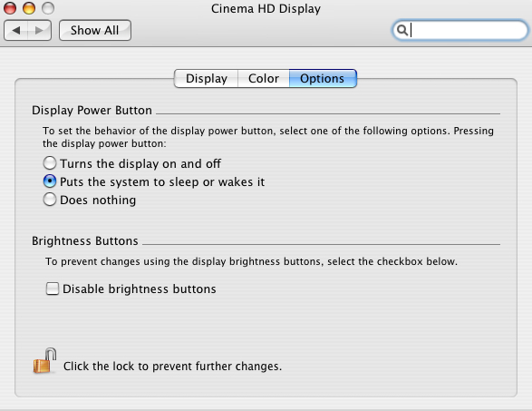Click the 'Cinema HD Display' window title
Screen dimensions: 532x411
[x=266, y=8]
